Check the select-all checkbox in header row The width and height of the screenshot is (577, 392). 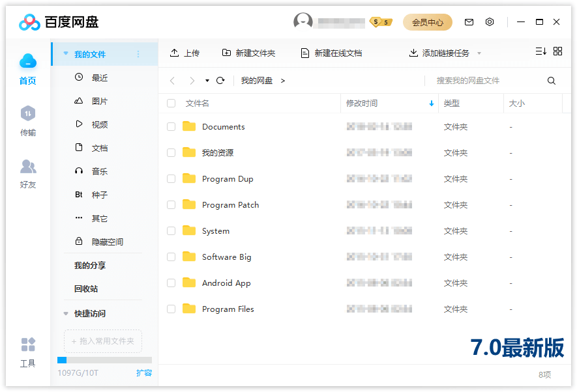[171, 103]
